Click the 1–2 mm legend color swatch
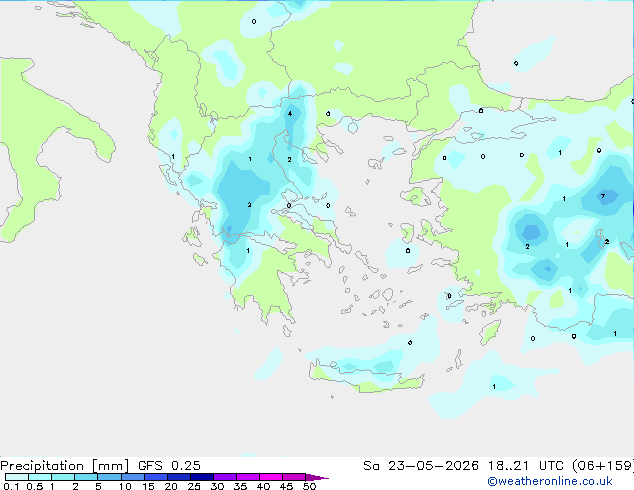 [x=63, y=477]
